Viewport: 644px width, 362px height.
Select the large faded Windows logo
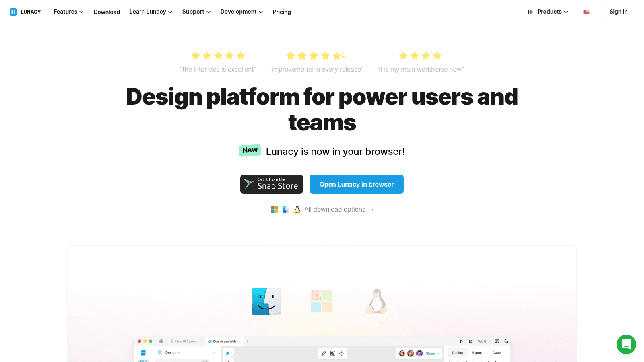[322, 301]
